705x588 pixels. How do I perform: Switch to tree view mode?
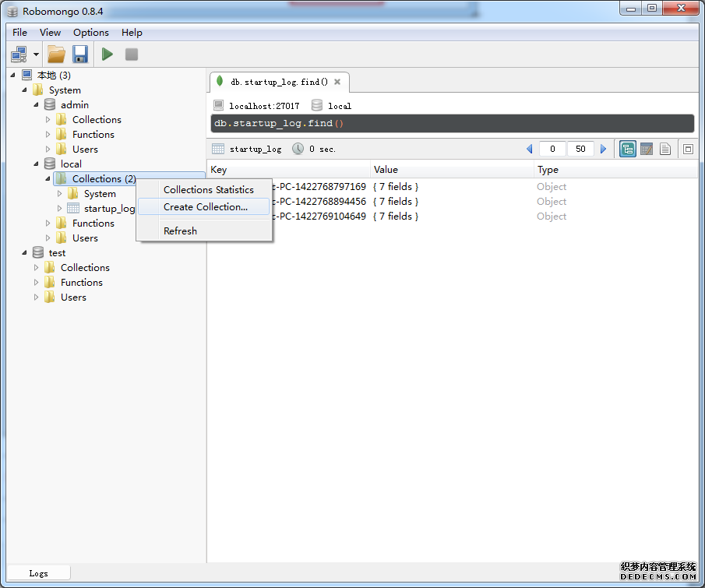coord(627,149)
